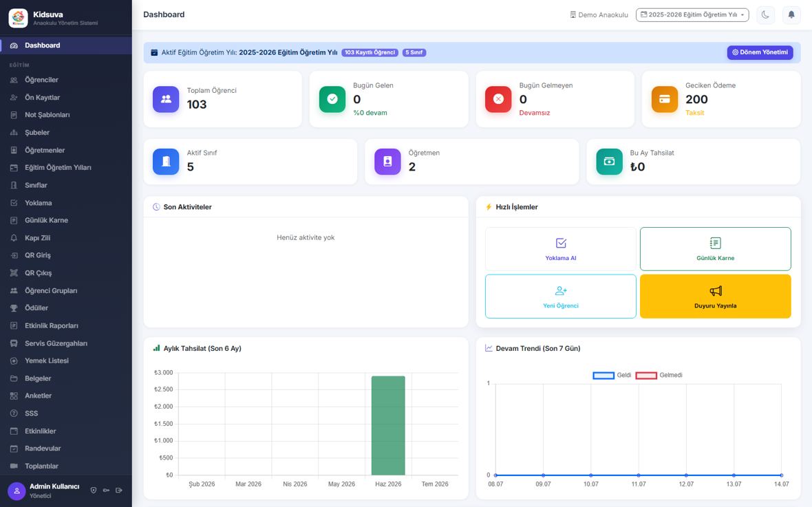
Task: Click the Admin Kullanıcı avatar
Action: tap(17, 490)
